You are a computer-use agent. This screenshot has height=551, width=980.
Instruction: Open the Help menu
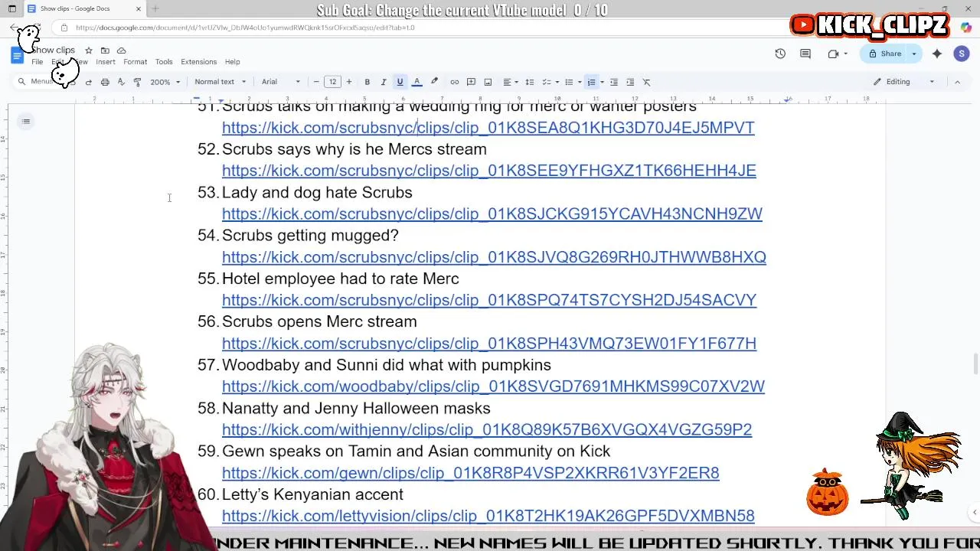tap(232, 62)
